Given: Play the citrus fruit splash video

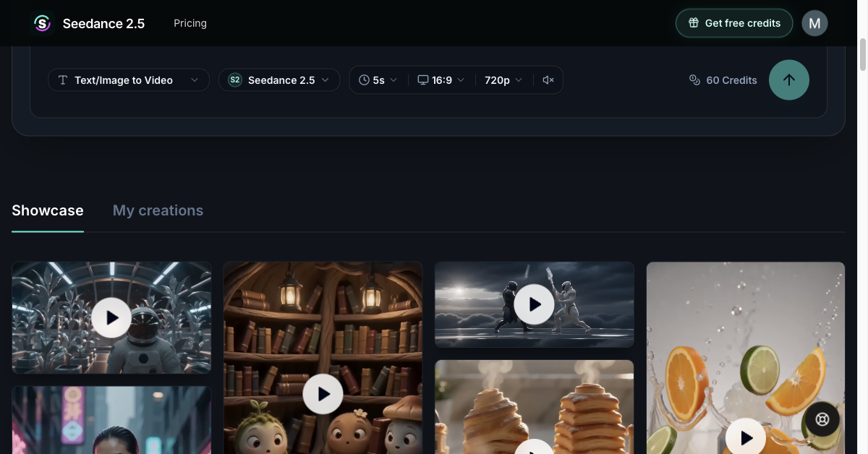Looking at the screenshot, I should (745, 437).
